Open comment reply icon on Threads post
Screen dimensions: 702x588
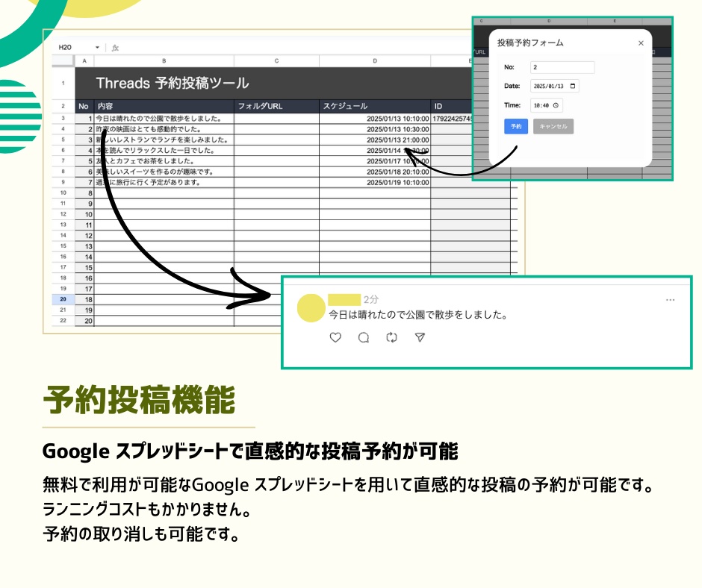click(x=364, y=337)
